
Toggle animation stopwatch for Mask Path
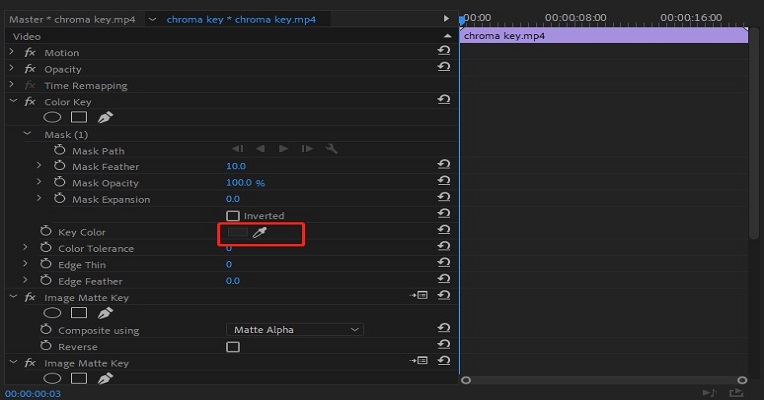59,150
